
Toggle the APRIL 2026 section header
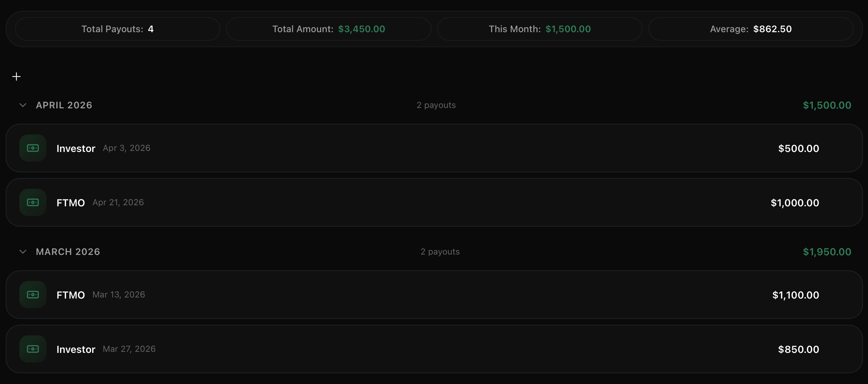point(434,105)
